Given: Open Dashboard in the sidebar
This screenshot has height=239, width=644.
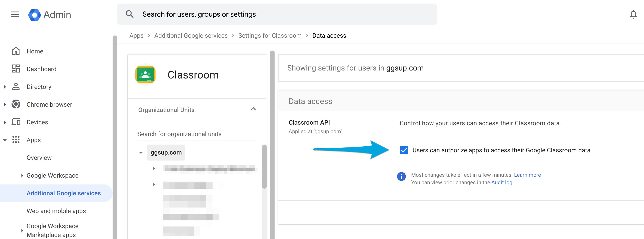Looking at the screenshot, I should [x=41, y=69].
